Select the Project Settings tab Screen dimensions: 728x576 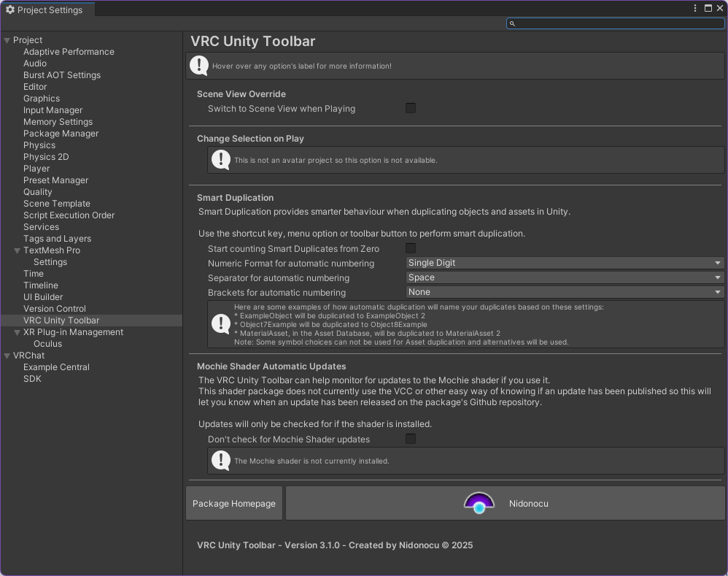click(x=48, y=9)
